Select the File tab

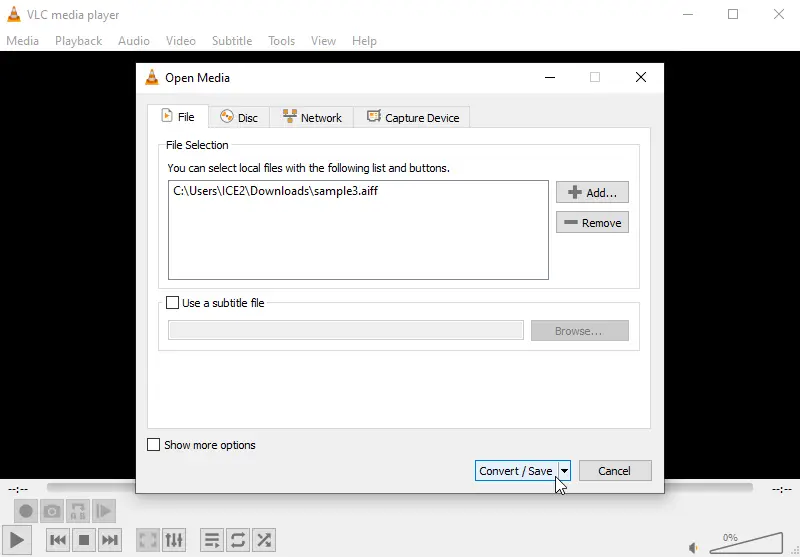coord(178,117)
